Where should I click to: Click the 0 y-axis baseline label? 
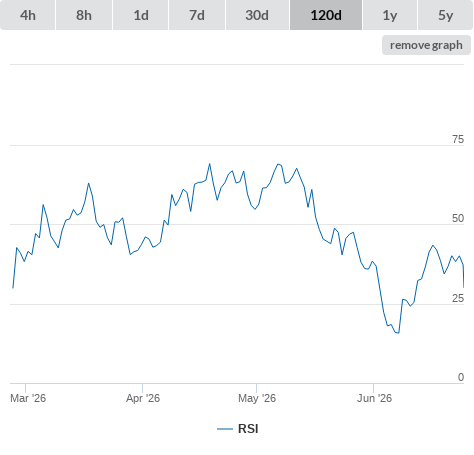coord(461,377)
